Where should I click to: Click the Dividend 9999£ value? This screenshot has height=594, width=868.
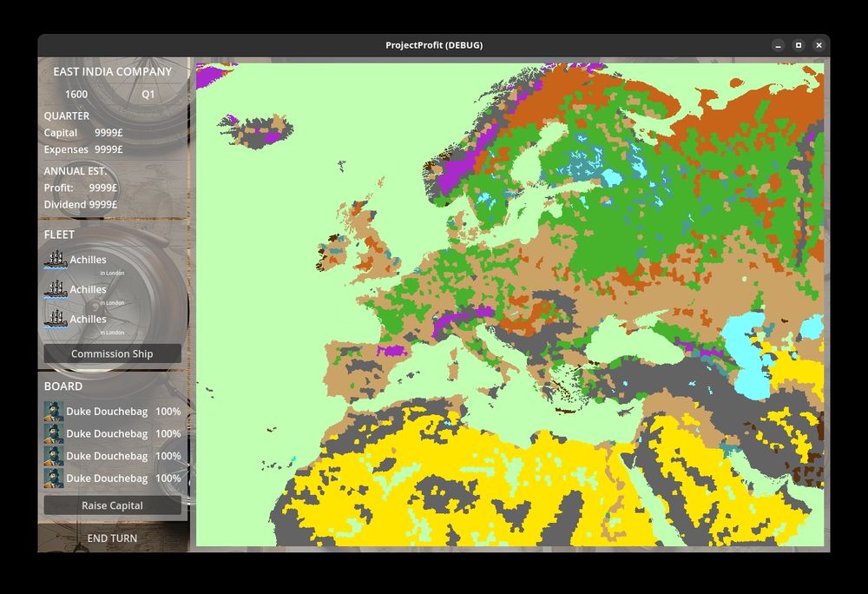point(103,205)
